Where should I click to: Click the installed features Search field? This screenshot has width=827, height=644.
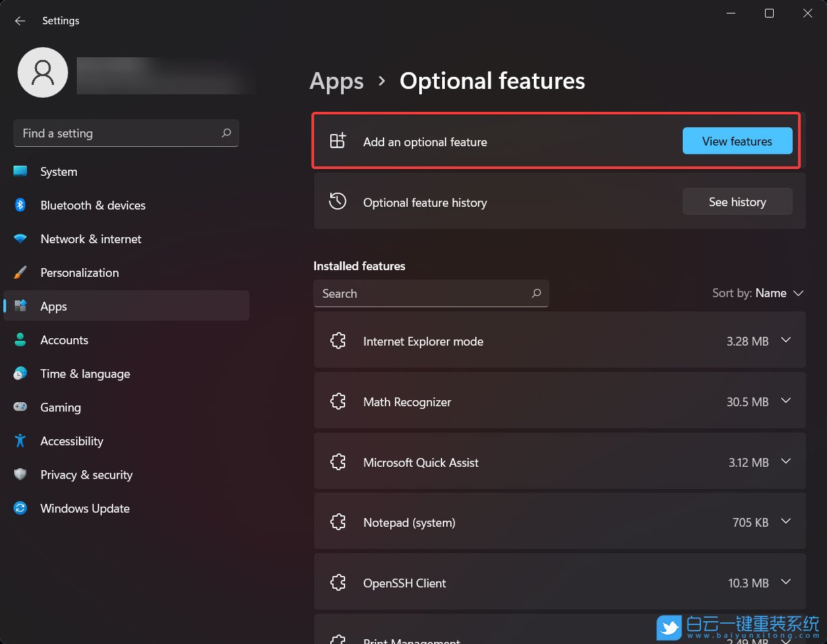421,294
